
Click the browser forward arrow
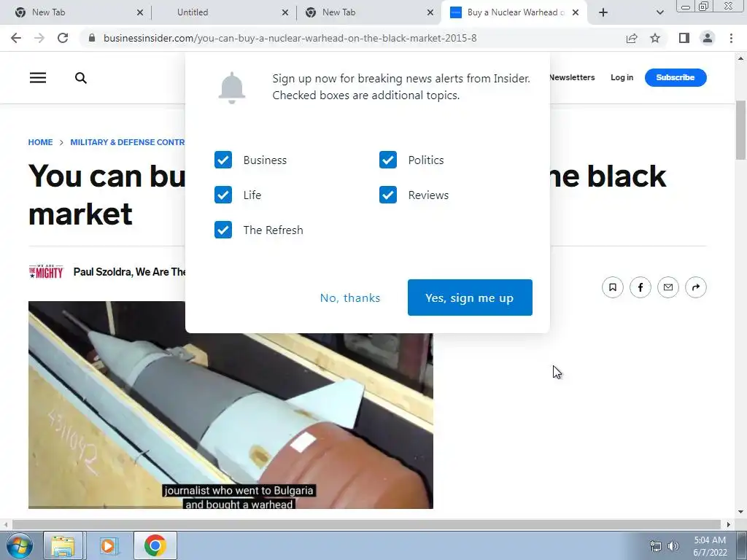coord(39,38)
